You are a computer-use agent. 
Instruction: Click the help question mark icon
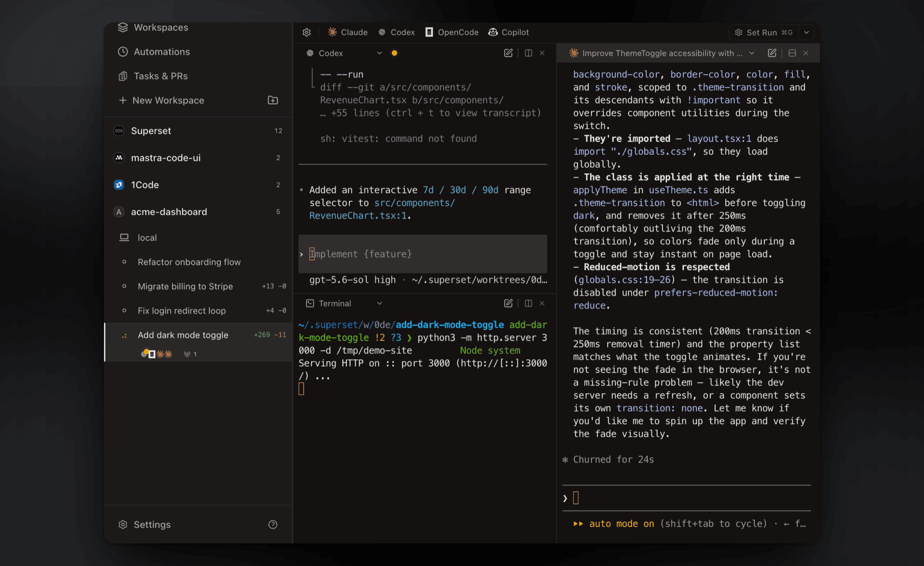pyautogui.click(x=273, y=524)
